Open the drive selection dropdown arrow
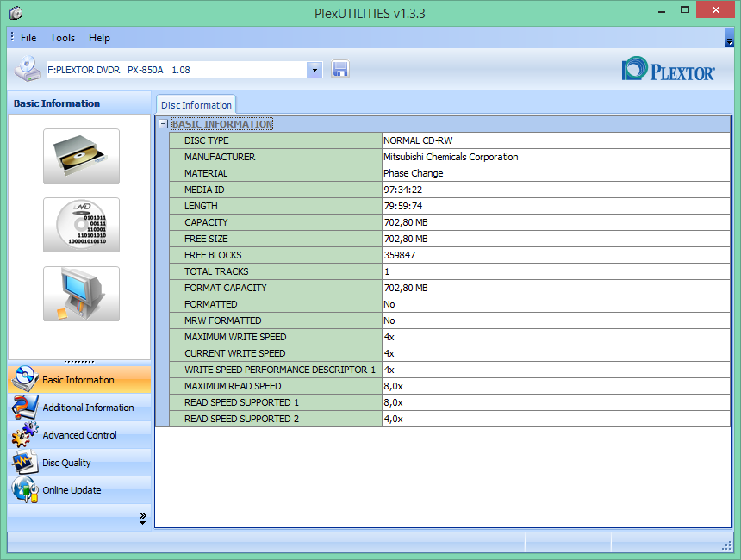 pyautogui.click(x=314, y=70)
